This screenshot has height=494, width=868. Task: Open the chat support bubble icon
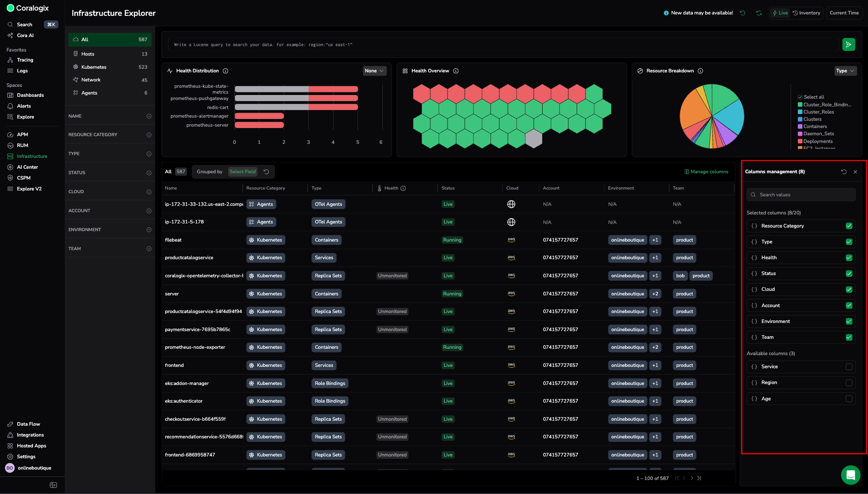coord(850,475)
